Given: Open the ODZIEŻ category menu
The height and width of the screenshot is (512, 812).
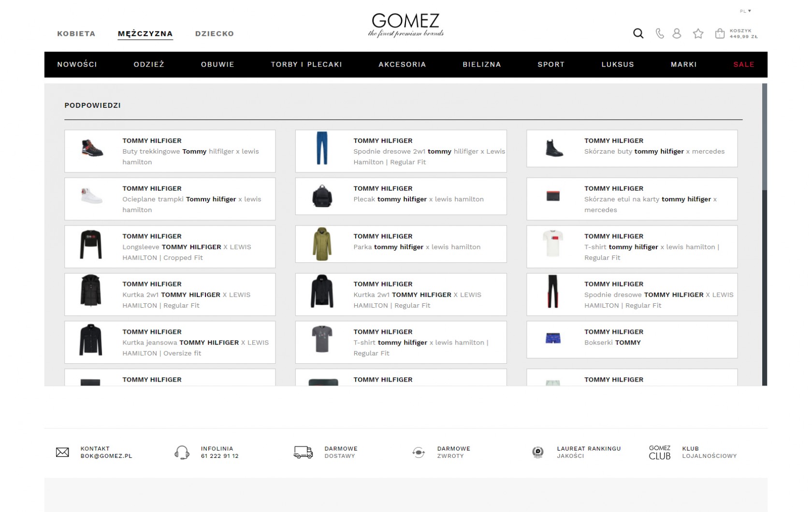Looking at the screenshot, I should [x=149, y=64].
